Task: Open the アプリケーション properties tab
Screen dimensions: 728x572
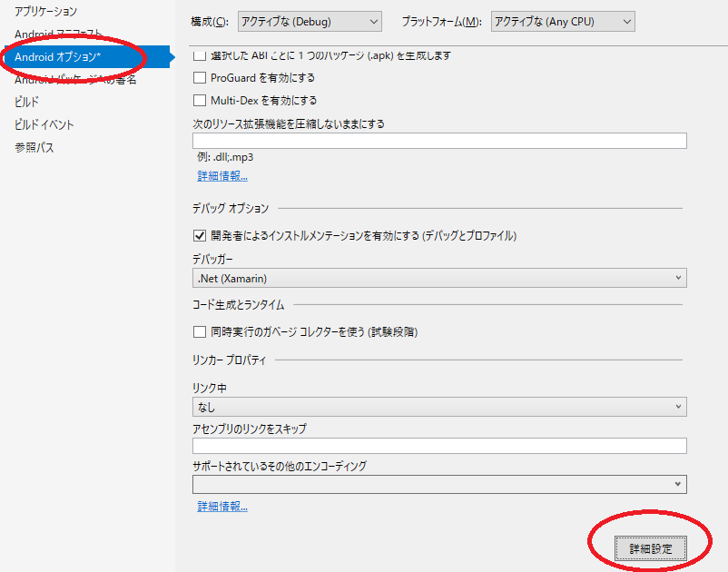Action: pos(45,11)
